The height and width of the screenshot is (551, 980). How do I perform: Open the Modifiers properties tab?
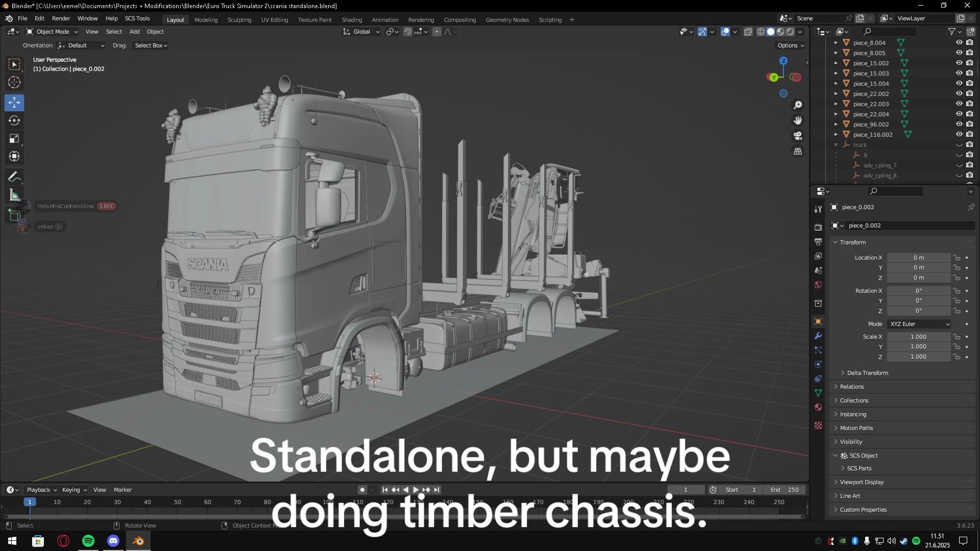[818, 336]
